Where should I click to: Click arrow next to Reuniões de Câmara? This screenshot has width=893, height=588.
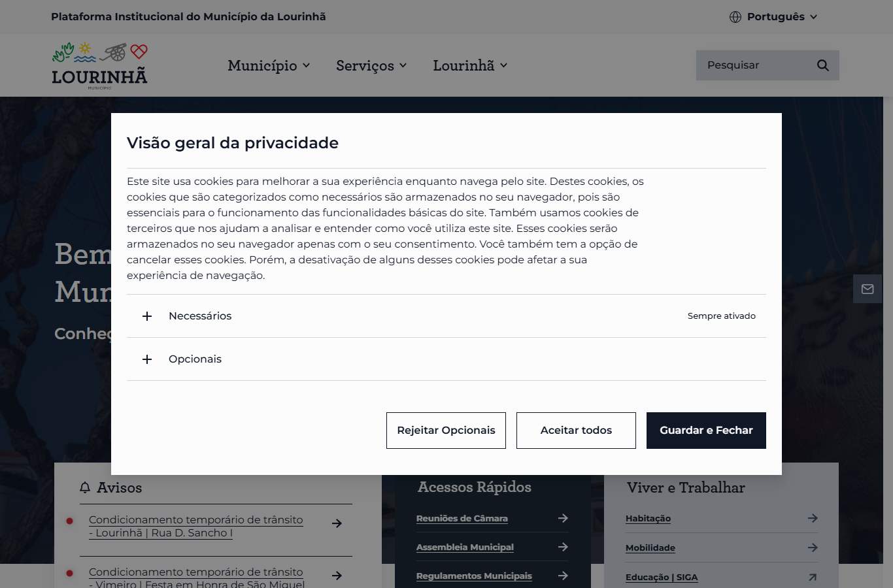pos(563,518)
